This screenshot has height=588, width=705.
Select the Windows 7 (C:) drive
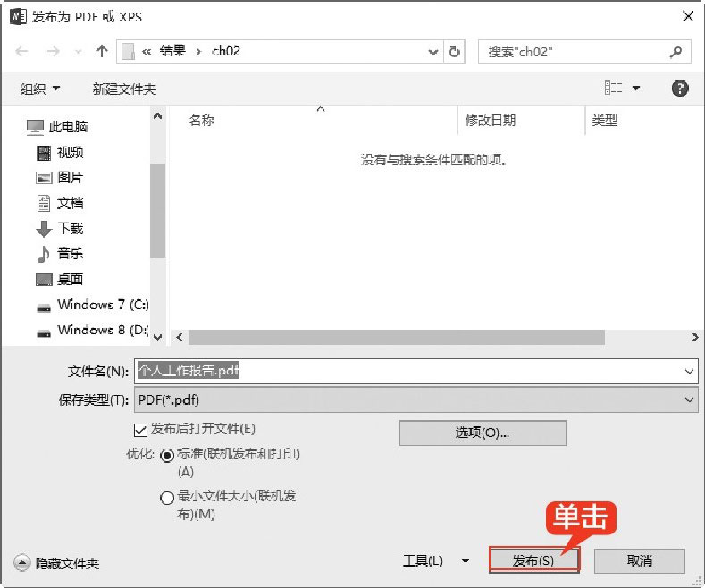103,305
